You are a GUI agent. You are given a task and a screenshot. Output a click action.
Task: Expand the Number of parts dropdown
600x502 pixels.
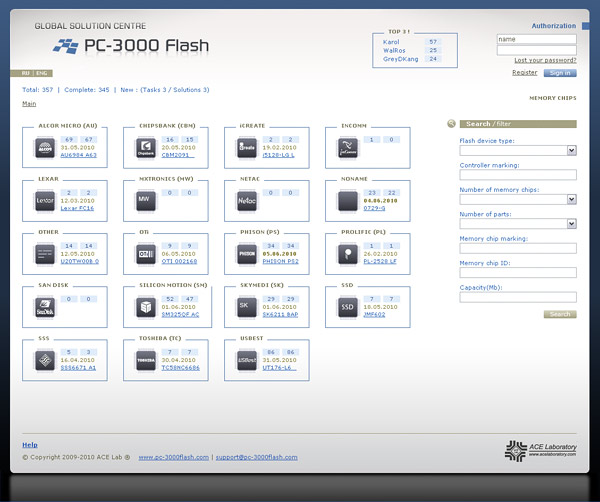(x=572, y=224)
